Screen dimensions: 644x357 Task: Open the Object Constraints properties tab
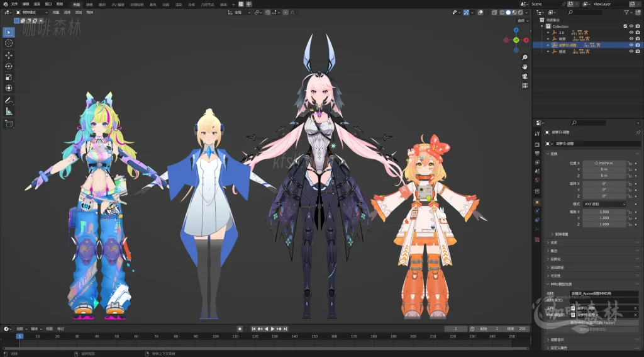[x=537, y=220]
